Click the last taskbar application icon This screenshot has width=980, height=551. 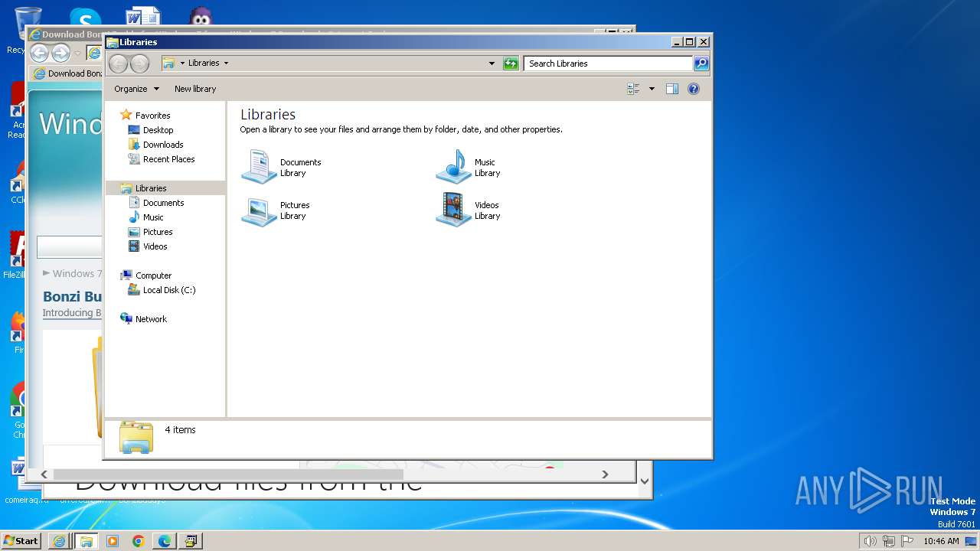190,541
